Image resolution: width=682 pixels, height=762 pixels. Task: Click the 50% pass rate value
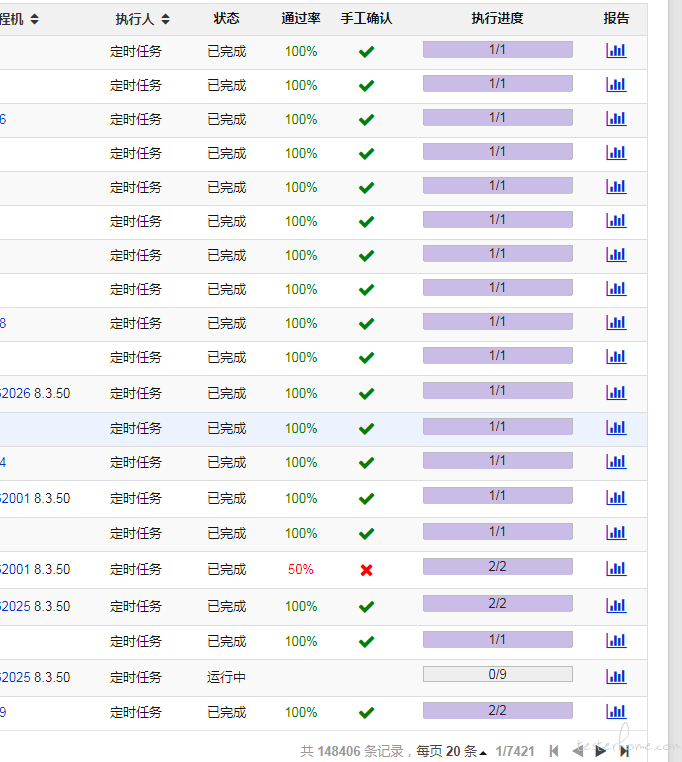[x=300, y=569]
